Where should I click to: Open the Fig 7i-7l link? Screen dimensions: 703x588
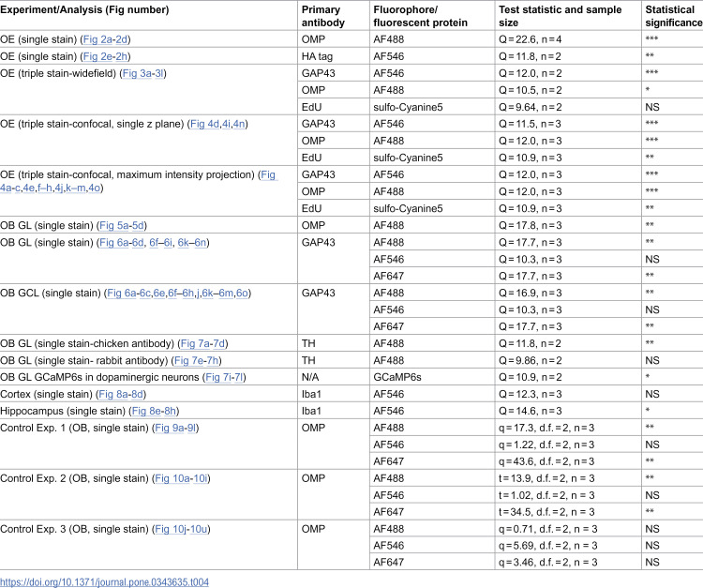224,377
